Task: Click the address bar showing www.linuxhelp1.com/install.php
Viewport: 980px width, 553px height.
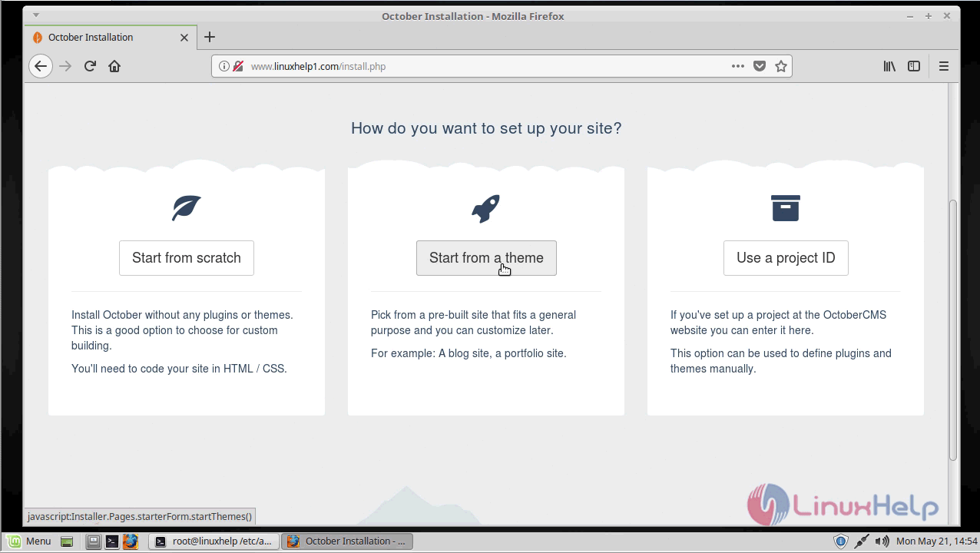Action: point(502,66)
